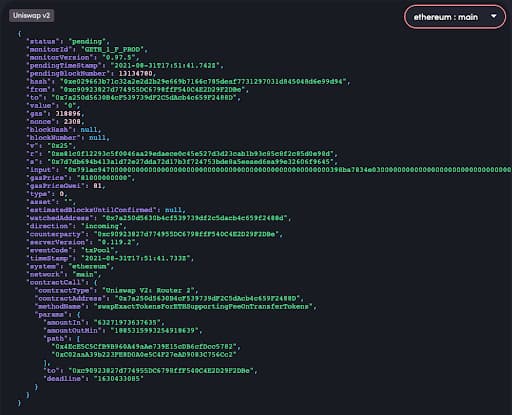Viewport: 512px width, 415px height.
Task: Click the counterparty address value
Action: coord(186,234)
